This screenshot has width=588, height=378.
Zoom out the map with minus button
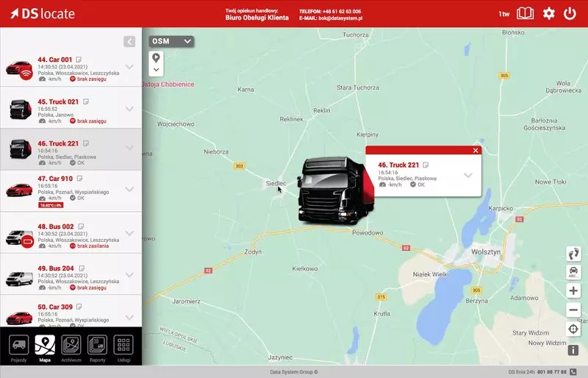573,310
